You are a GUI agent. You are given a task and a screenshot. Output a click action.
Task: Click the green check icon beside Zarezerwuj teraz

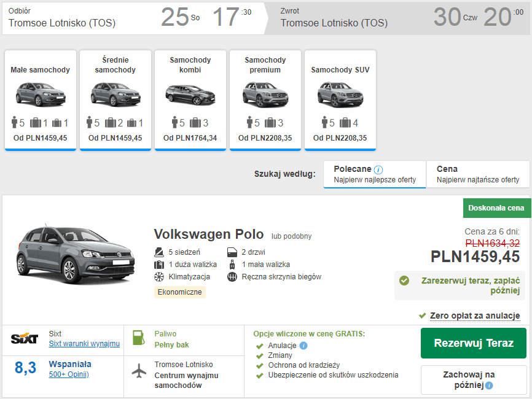(404, 281)
